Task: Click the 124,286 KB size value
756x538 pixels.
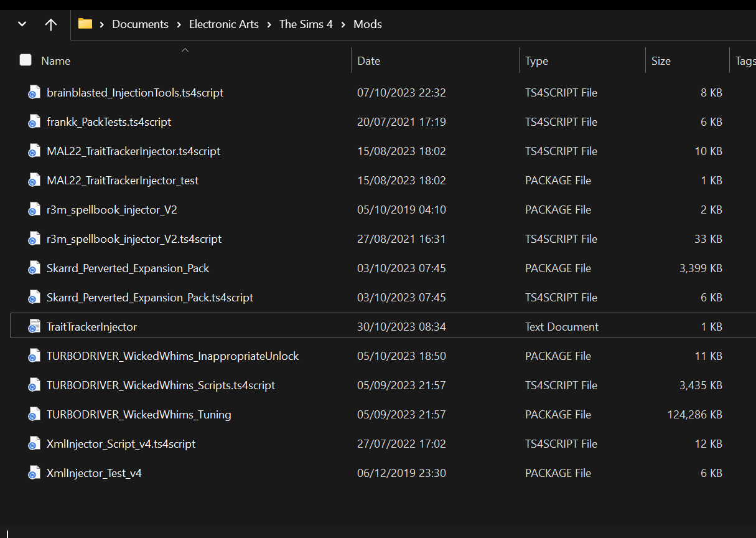Action: click(x=695, y=415)
